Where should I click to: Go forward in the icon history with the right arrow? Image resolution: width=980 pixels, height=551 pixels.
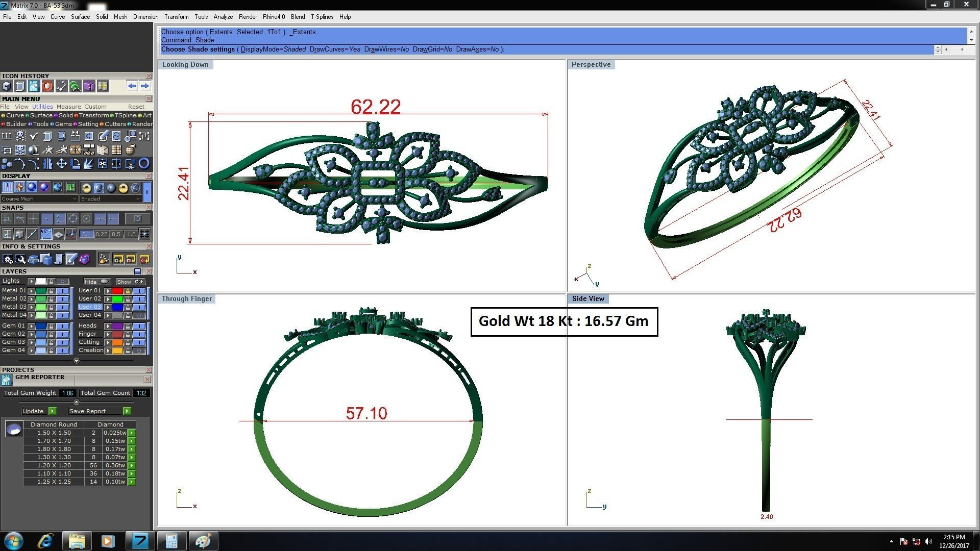145,86
